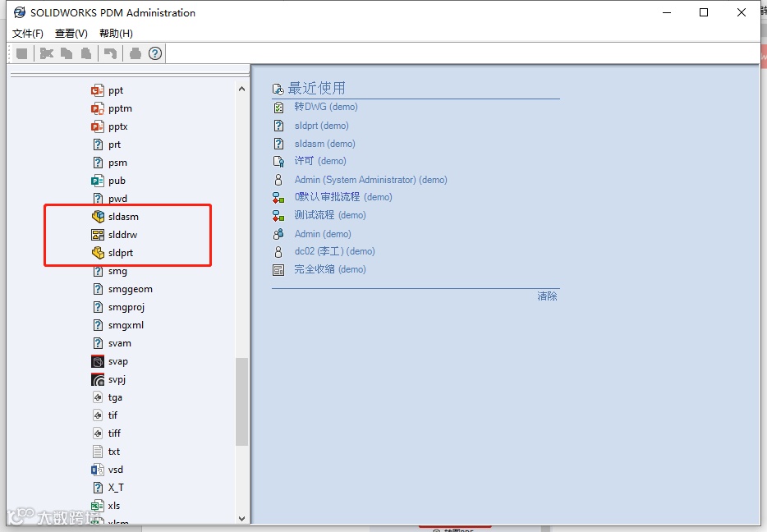767x532 pixels.
Task: Open the 查看(V) menu
Action: pyautogui.click(x=71, y=33)
